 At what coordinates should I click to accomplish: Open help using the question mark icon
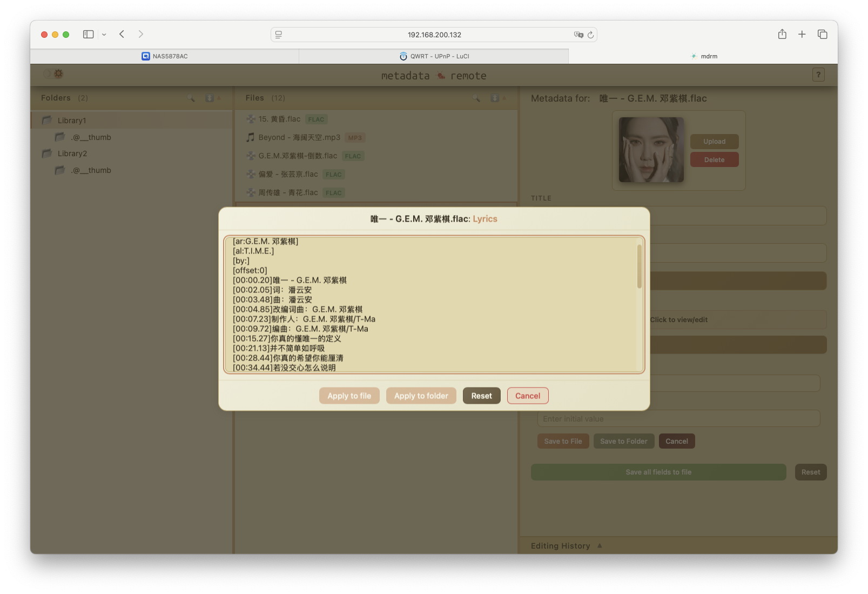tap(818, 75)
